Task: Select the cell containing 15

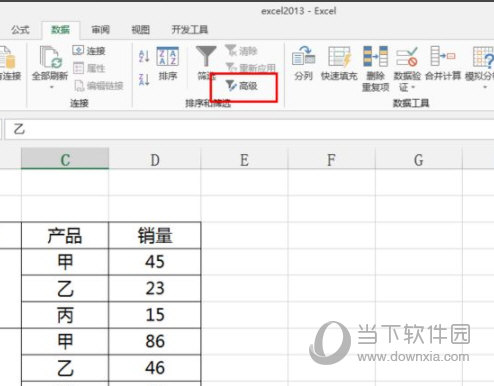Action: pos(155,315)
